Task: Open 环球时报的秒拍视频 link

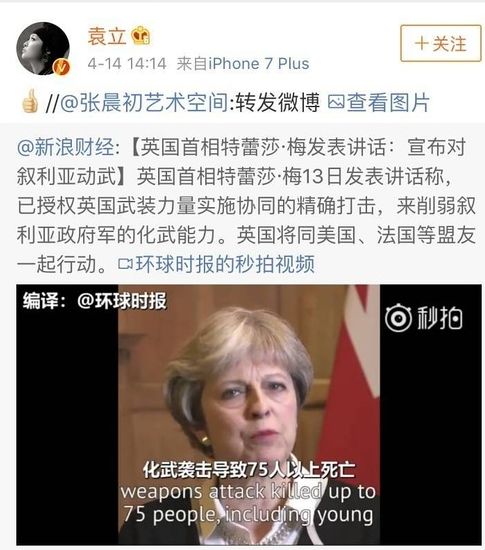Action: pos(224,264)
